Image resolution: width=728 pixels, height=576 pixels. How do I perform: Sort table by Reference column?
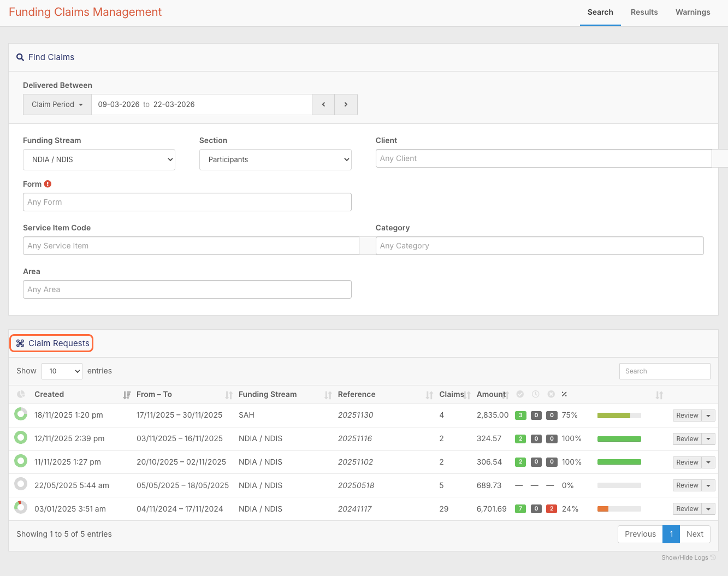coord(430,395)
